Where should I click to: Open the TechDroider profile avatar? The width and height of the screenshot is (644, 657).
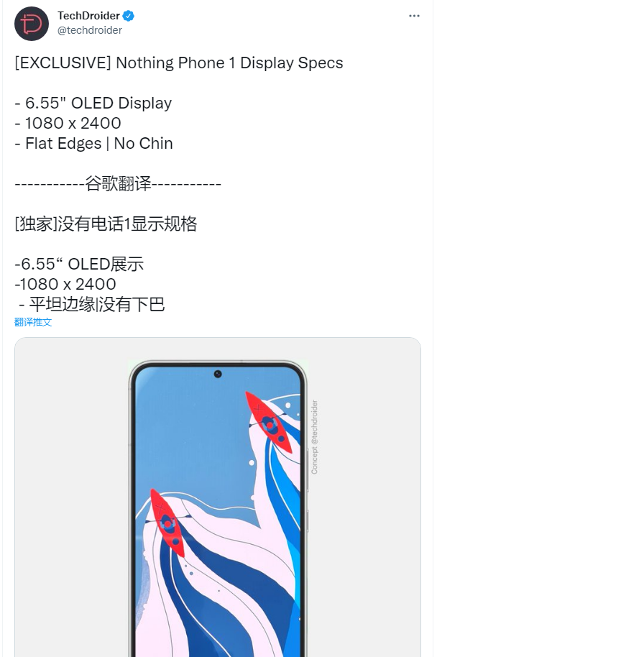click(x=32, y=24)
